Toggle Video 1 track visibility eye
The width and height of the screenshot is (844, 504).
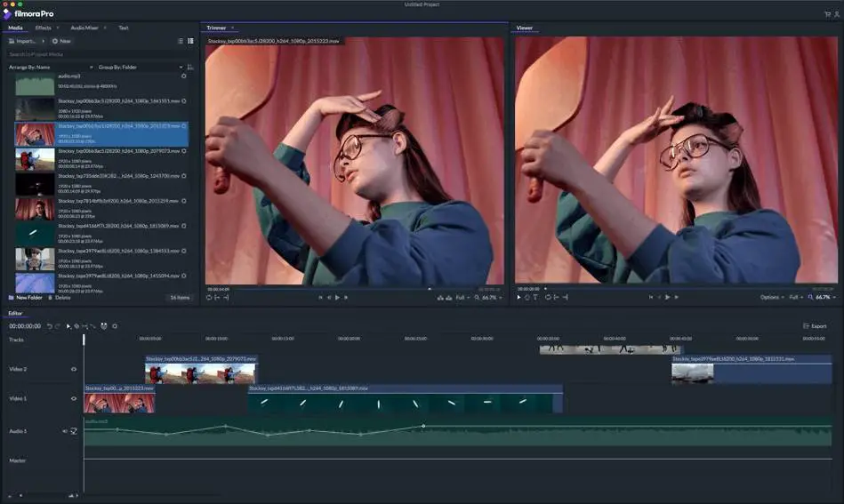pos(74,399)
